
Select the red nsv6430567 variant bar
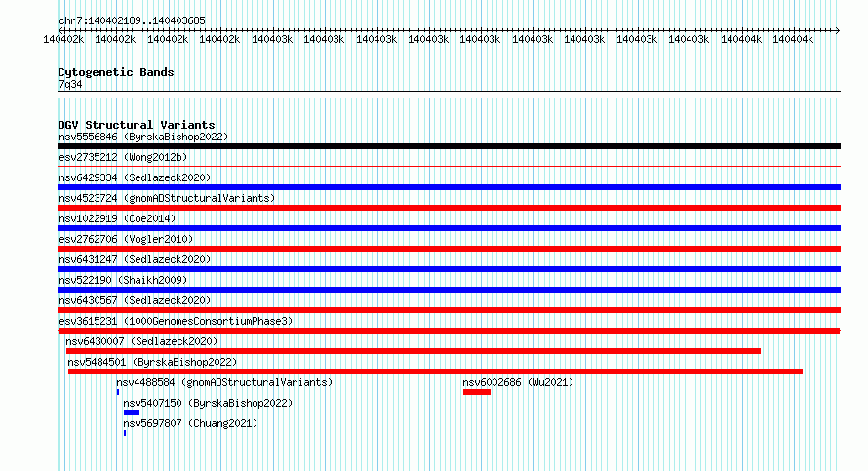coord(449,310)
